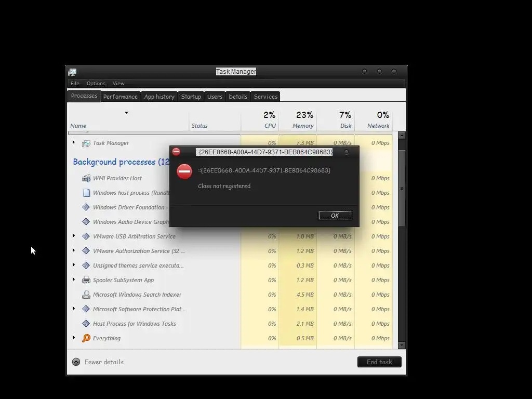Click the End task button
Image resolution: width=532 pixels, height=399 pixels.
pos(379,362)
